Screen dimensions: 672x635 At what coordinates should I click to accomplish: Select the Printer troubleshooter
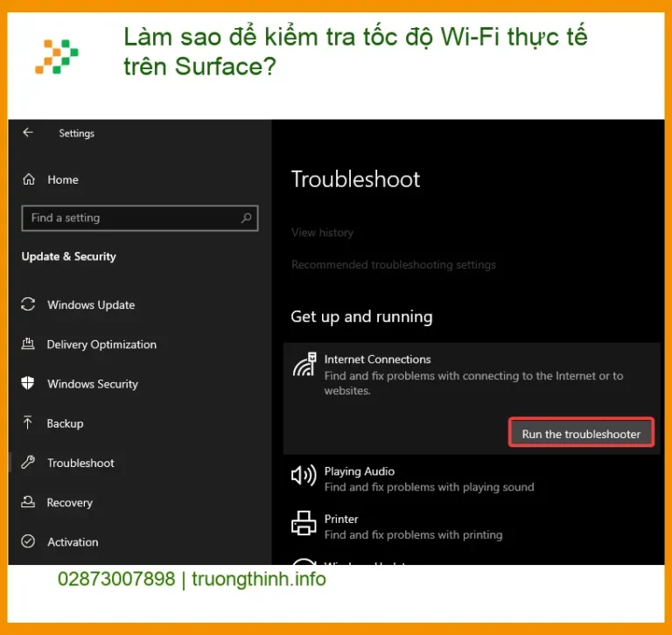click(x=413, y=527)
